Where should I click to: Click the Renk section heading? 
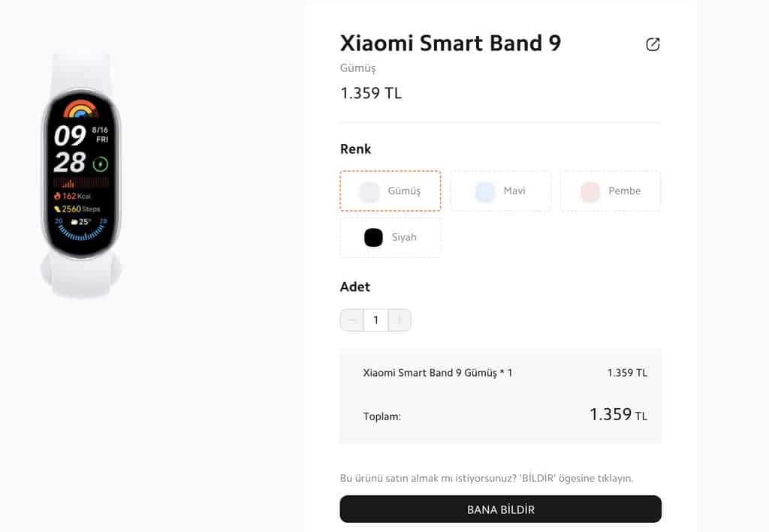[x=355, y=149]
